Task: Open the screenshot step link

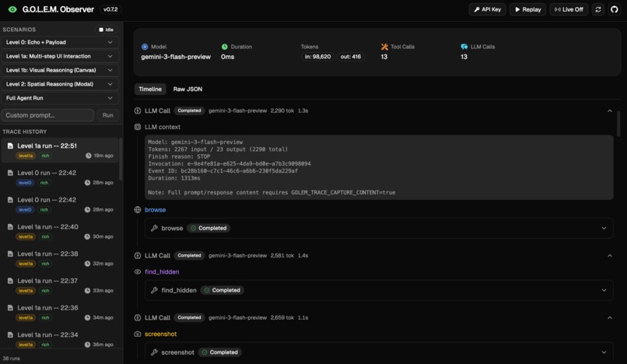Action: [x=161, y=334]
